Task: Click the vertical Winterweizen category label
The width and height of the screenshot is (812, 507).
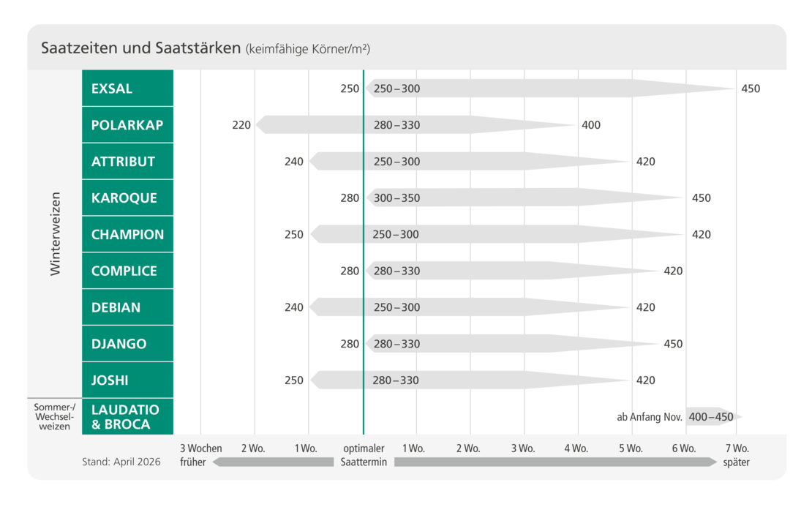Action: click(x=55, y=233)
